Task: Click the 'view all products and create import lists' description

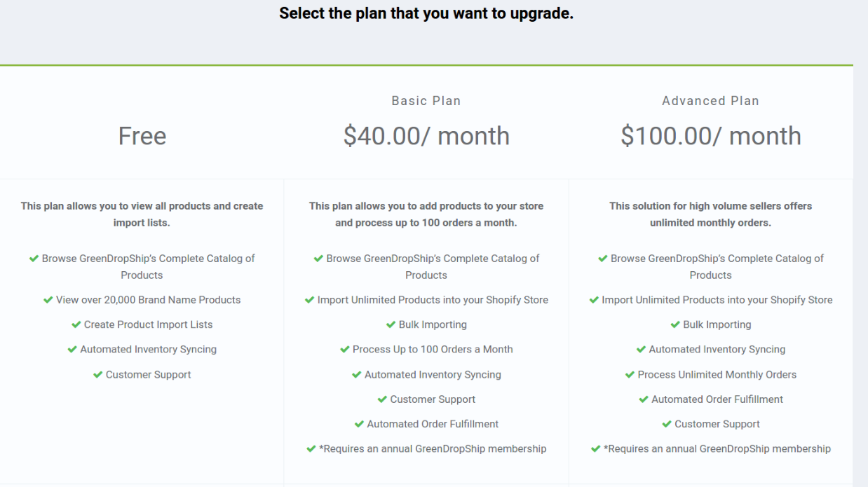Action: 142,214
